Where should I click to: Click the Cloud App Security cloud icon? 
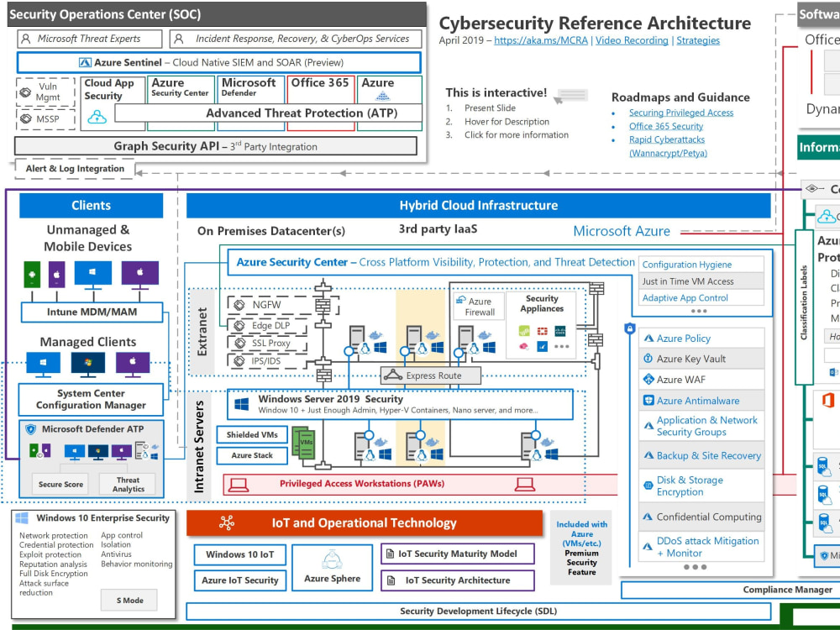click(97, 117)
